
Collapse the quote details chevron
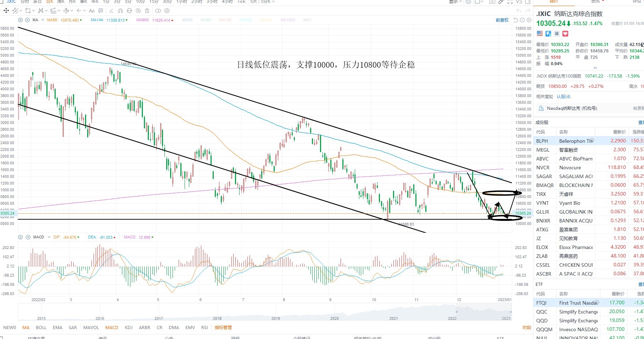click(595, 68)
